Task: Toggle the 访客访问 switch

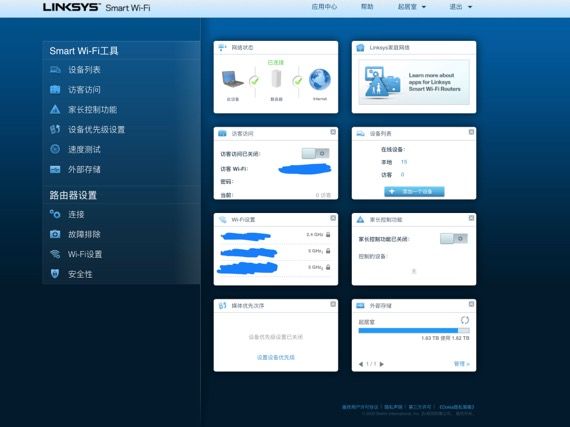Action: 315,153
